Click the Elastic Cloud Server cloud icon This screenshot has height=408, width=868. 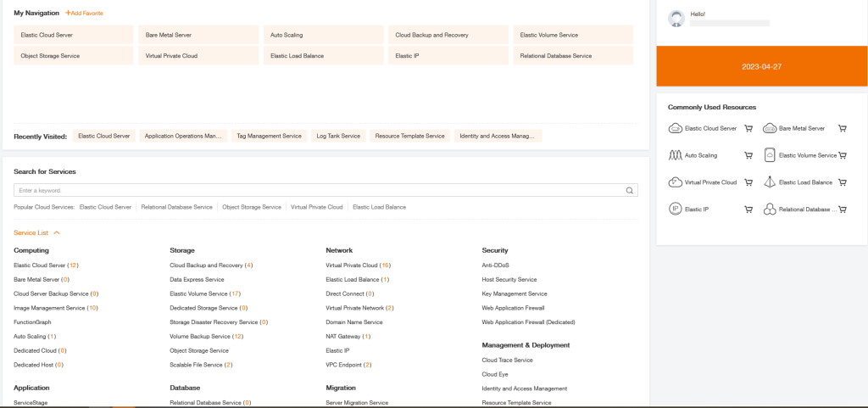pos(675,128)
